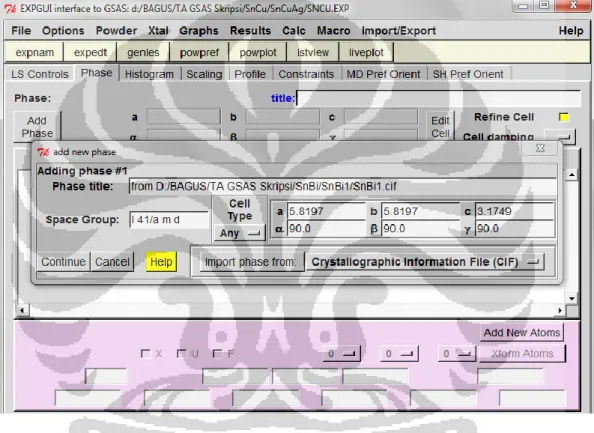Click the dialog beta angle field 90.0
This screenshot has height=433, width=594.
click(x=420, y=228)
